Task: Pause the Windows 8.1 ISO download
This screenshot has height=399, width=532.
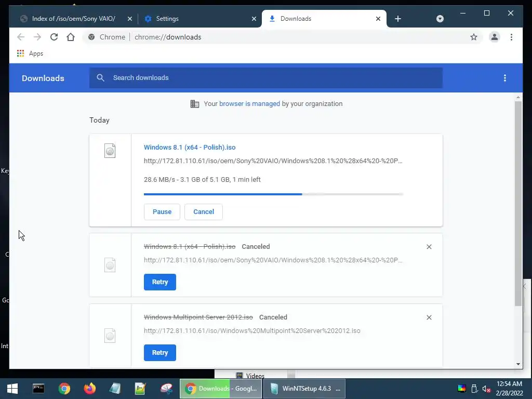Action: pyautogui.click(x=162, y=212)
